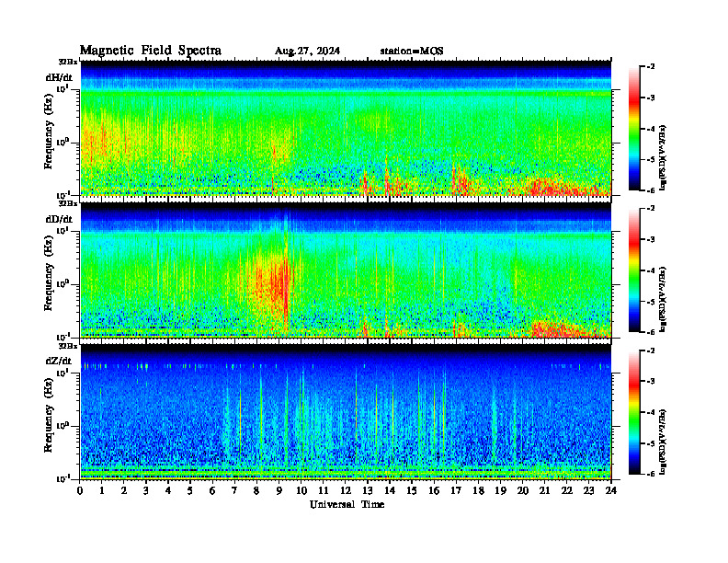Click hour "0" on Universal Time axis
The height and width of the screenshot is (563, 728).
[80, 490]
